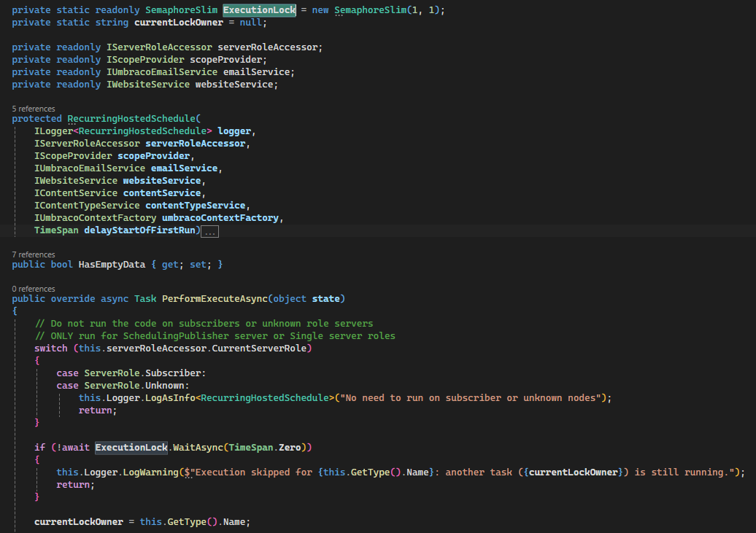Click the delayStartOfFirstRun parameter
756x533 pixels.
[139, 230]
